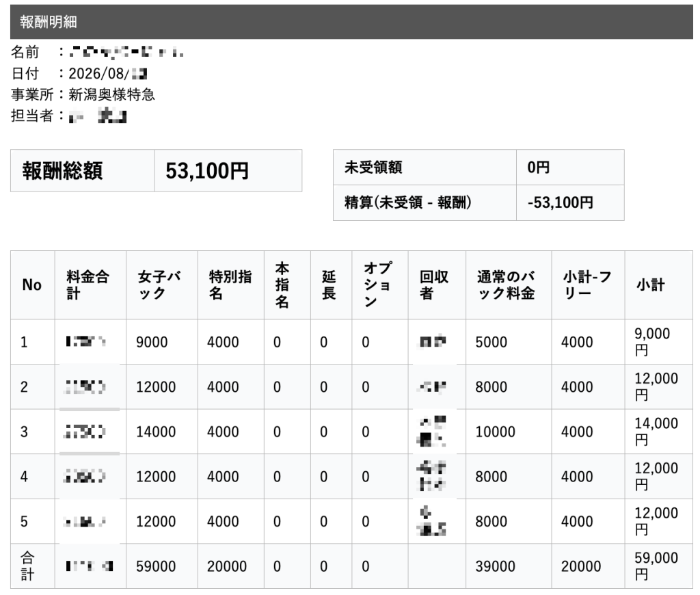Click the 未受領額 0円 cell
Image resolution: width=700 pixels, height=595 pixels.
tap(570, 168)
